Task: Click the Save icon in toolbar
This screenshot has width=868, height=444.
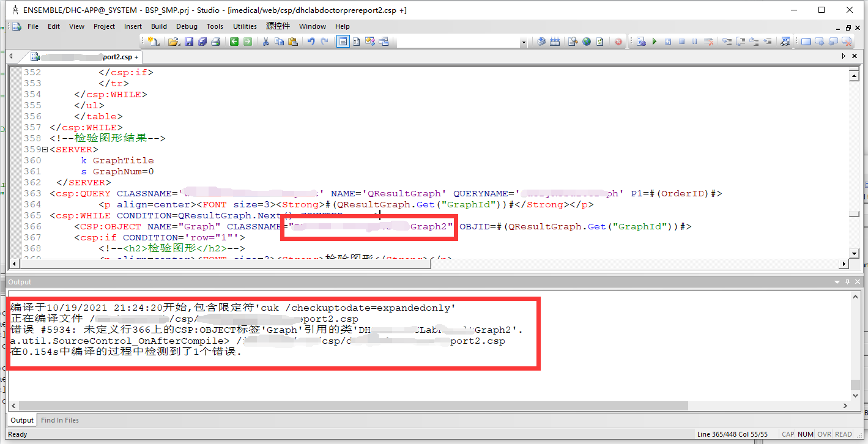Action: (188, 42)
